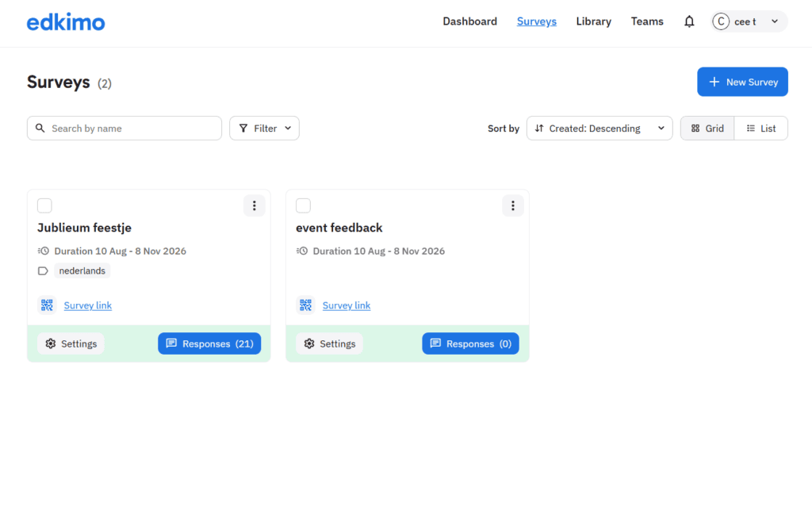
Task: Open the Created: Descending sort dropdown
Action: (599, 128)
